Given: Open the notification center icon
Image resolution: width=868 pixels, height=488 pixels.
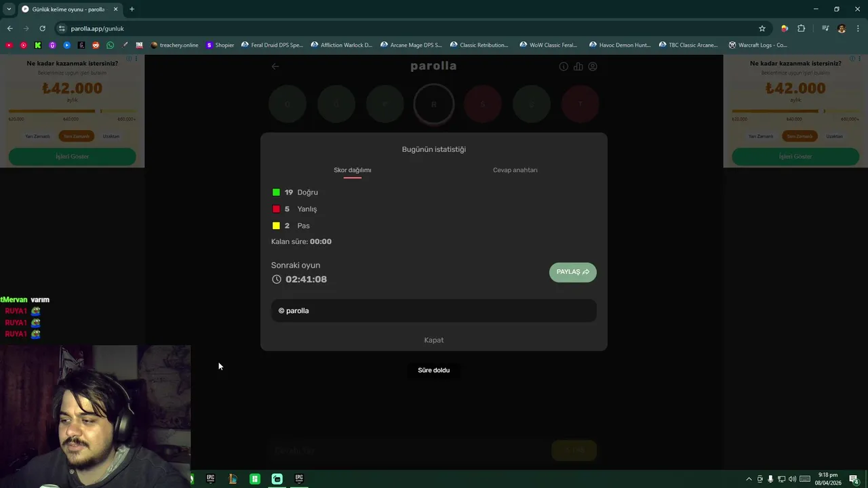Looking at the screenshot, I should pyautogui.click(x=854, y=479).
